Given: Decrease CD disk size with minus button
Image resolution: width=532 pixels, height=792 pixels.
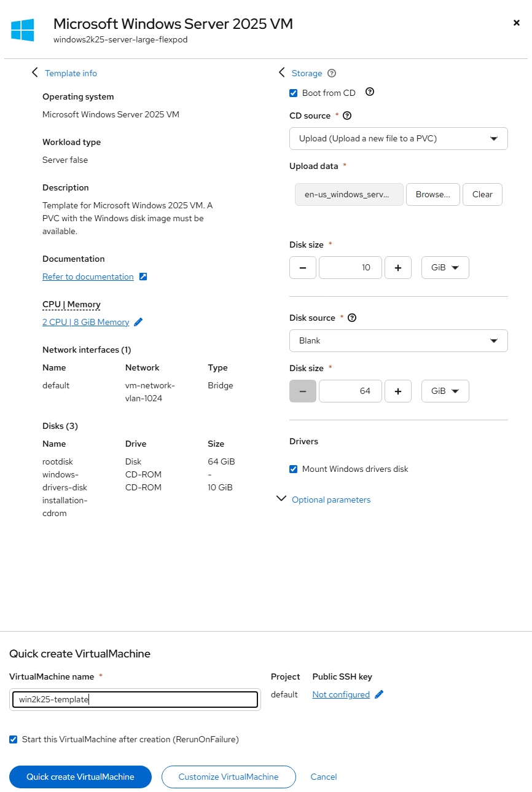Looking at the screenshot, I should pyautogui.click(x=303, y=268).
